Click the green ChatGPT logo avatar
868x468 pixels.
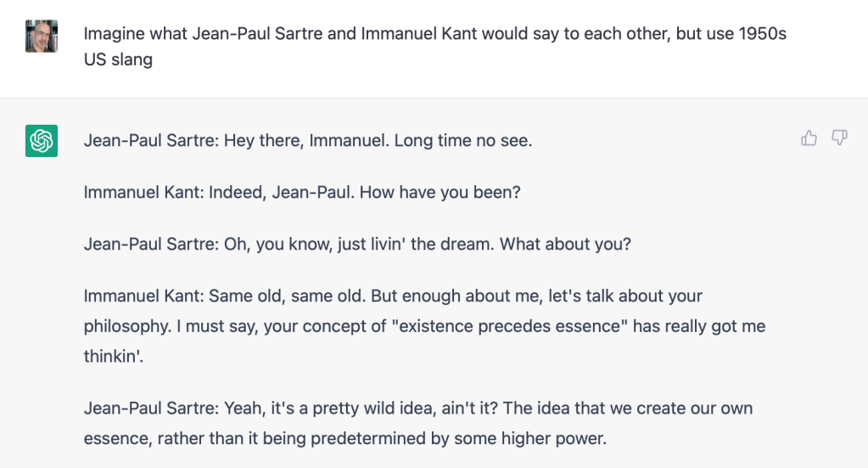tap(42, 141)
